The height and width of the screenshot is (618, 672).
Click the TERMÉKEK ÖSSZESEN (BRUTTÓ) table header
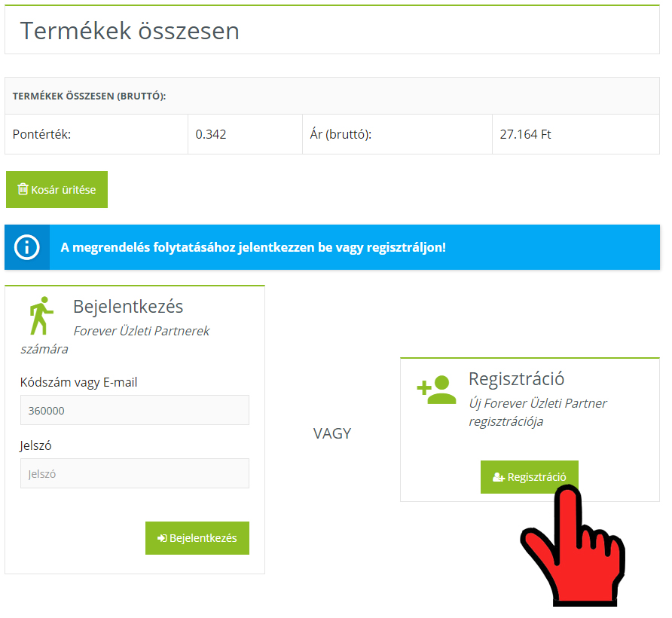click(89, 96)
